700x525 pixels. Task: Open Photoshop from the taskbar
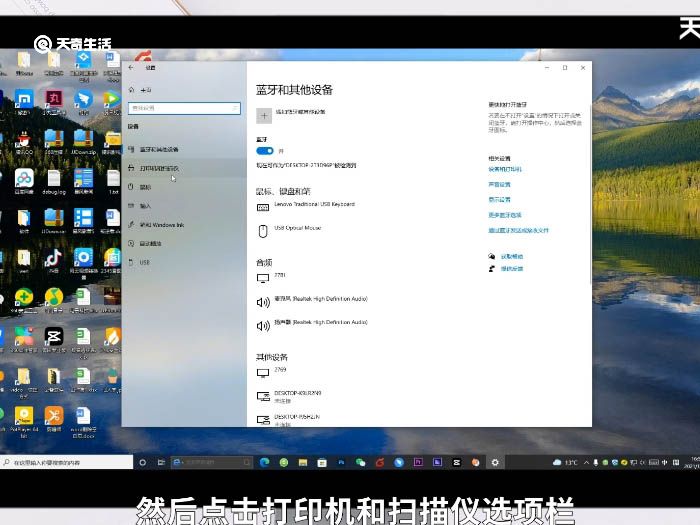(x=341, y=462)
